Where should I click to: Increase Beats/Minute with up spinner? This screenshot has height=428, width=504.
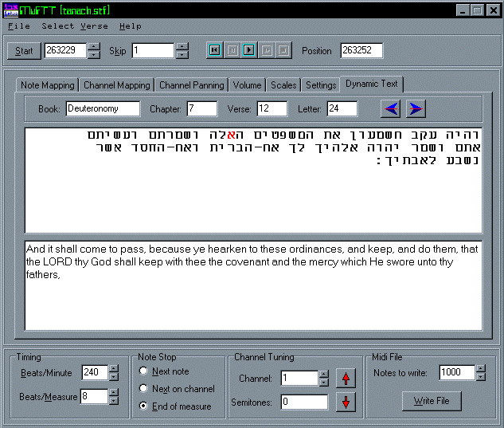click(x=114, y=369)
